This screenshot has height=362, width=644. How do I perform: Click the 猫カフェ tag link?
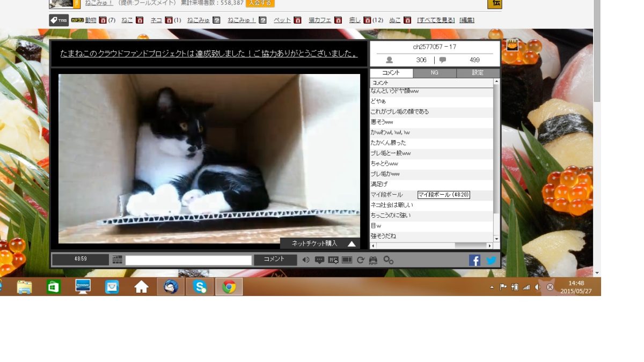tap(320, 20)
